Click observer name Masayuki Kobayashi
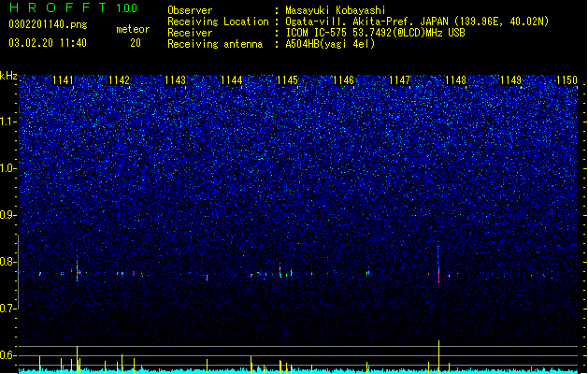588x374 pixels. (336, 10)
